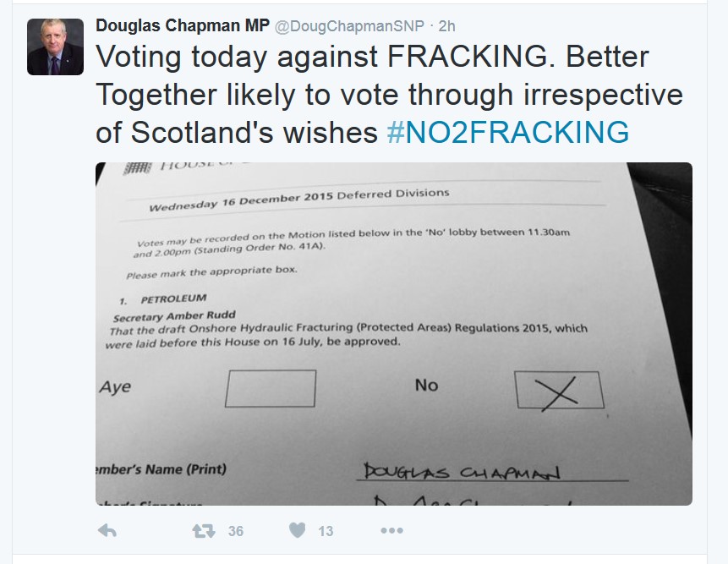Click Douglas Chapman's profile avatar

coord(56,47)
